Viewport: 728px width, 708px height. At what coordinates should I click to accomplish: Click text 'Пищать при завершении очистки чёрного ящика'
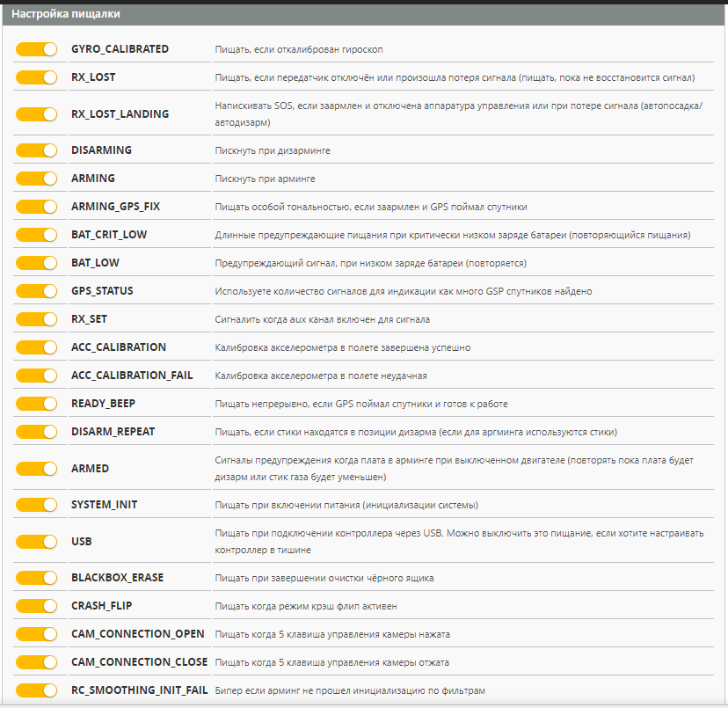324,579
